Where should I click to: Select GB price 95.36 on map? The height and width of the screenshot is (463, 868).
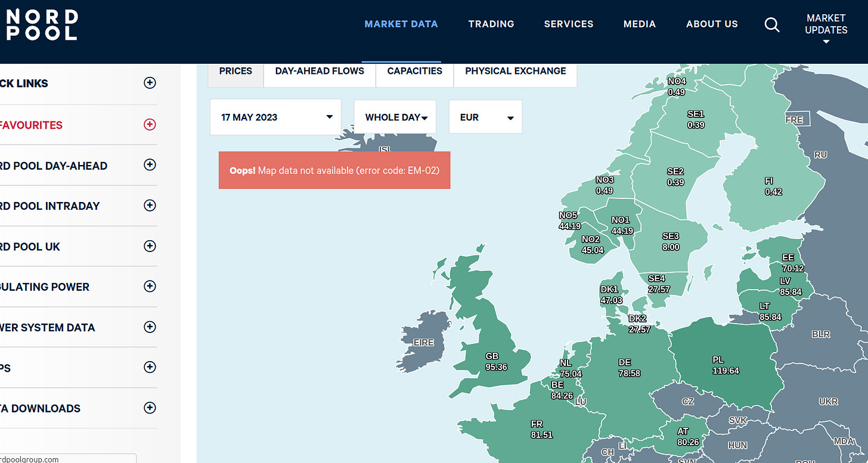[x=496, y=367]
